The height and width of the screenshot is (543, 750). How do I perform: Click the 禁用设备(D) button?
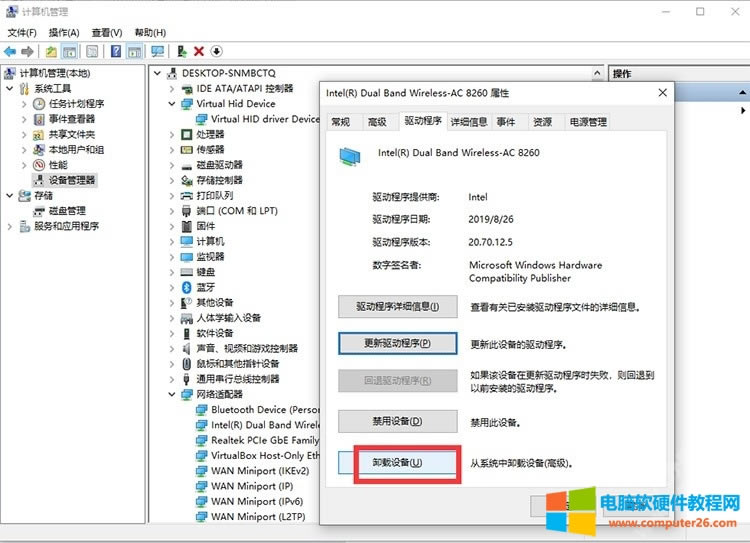[397, 421]
